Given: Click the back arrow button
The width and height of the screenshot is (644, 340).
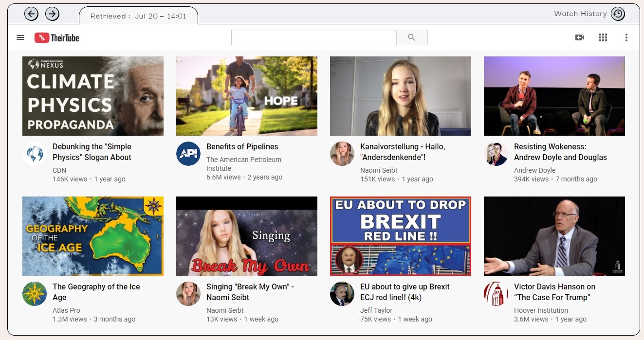Looking at the screenshot, I should click(x=32, y=14).
